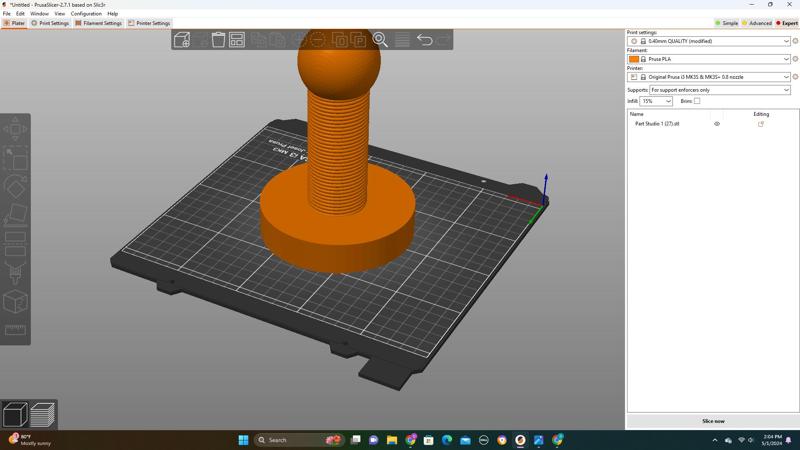
Task: Click the Delete all trash icon
Action: [x=218, y=40]
